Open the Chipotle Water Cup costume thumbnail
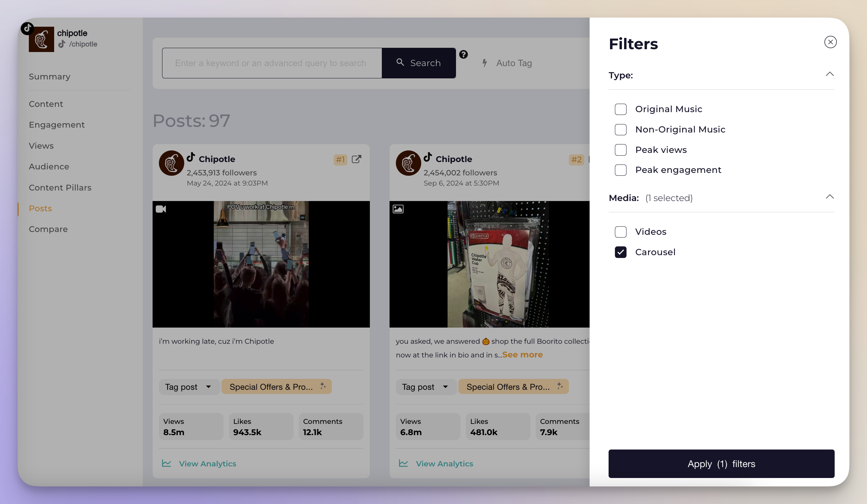Viewport: 867px width, 504px height. (x=489, y=264)
